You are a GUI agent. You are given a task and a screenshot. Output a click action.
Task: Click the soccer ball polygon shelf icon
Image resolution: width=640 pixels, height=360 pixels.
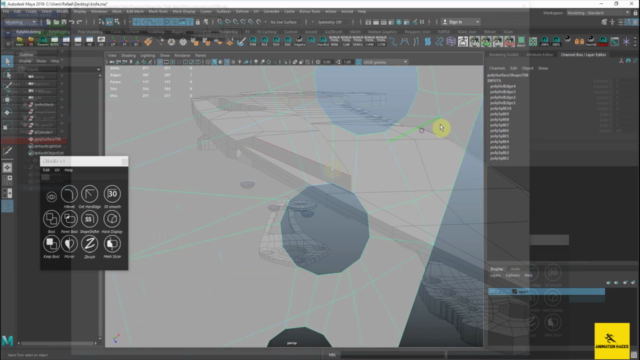point(183,41)
